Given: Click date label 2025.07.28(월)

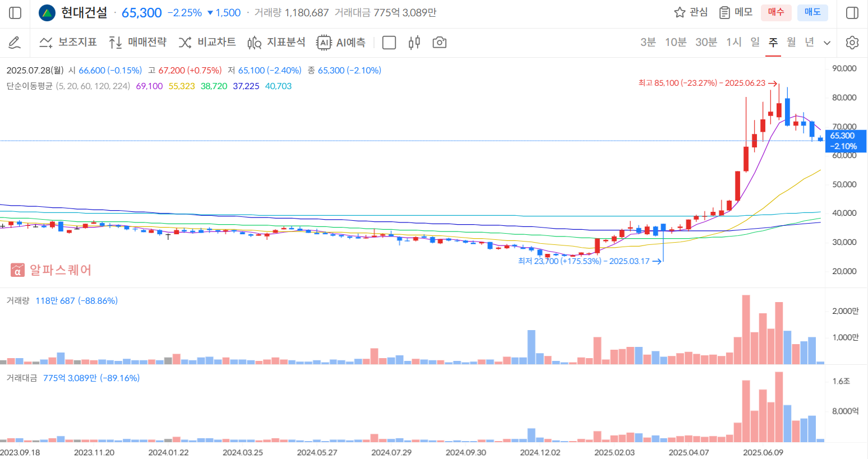Looking at the screenshot, I should 35,70.
